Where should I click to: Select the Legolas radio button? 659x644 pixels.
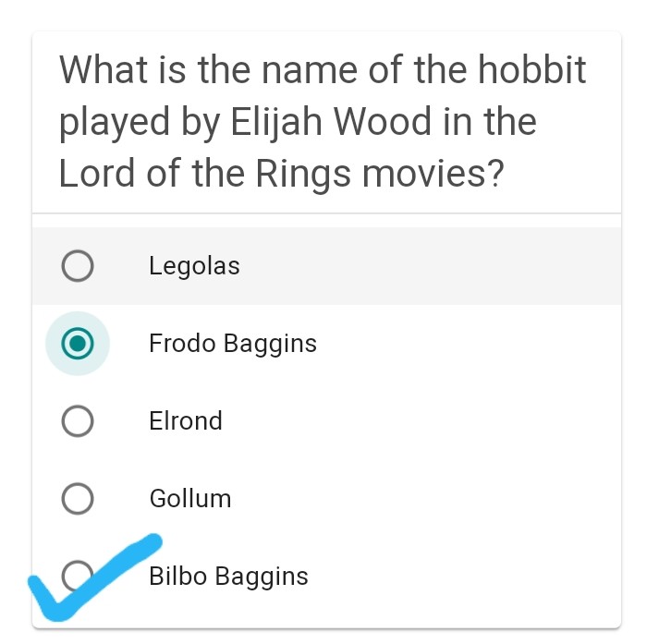coord(78,266)
